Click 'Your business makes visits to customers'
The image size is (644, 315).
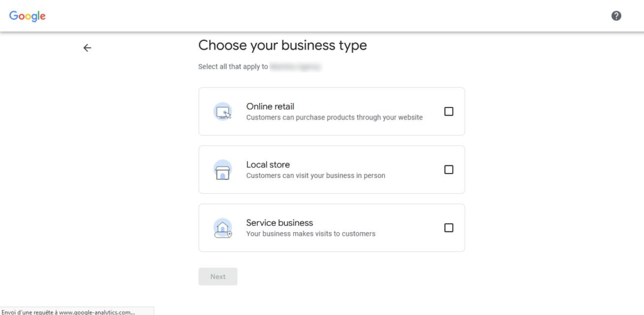click(311, 234)
